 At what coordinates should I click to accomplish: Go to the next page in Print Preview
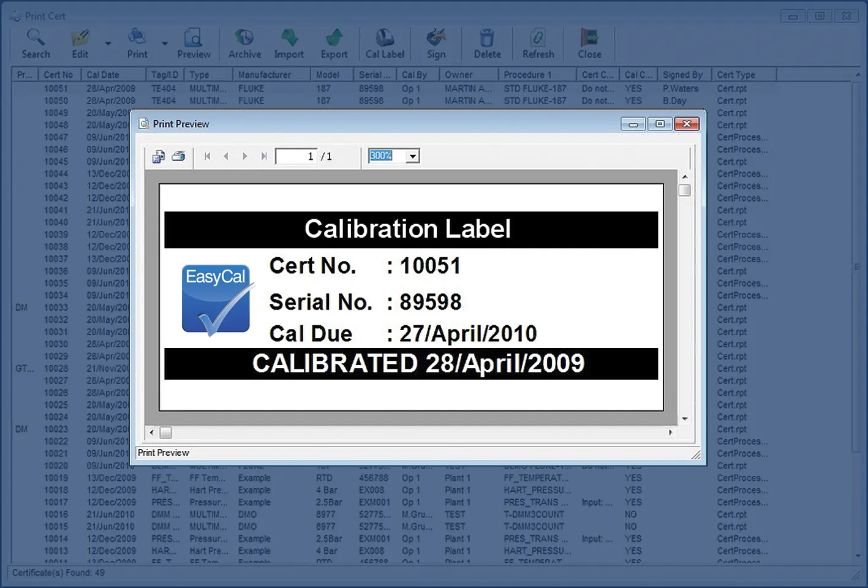[245, 156]
